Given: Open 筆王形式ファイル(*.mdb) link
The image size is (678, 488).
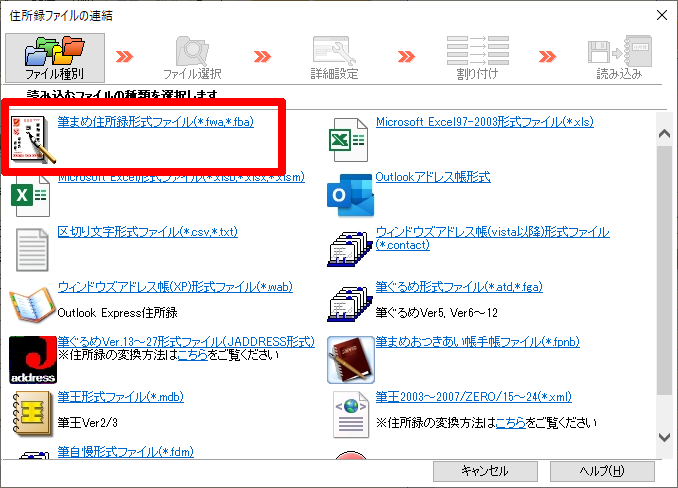Looking at the screenshot, I should (x=121, y=396).
